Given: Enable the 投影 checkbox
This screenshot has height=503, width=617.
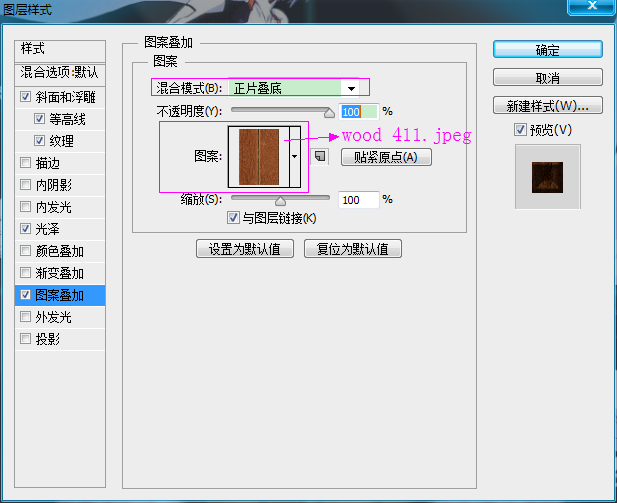Looking at the screenshot, I should [x=26, y=339].
